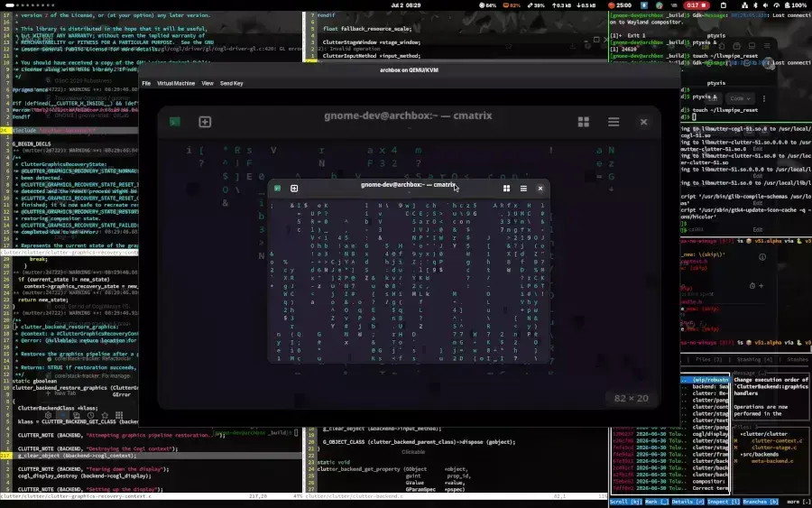Image resolution: width=812 pixels, height=508 pixels.
Task: Collapse the 'src/backends' file tree node
Action: (761, 454)
